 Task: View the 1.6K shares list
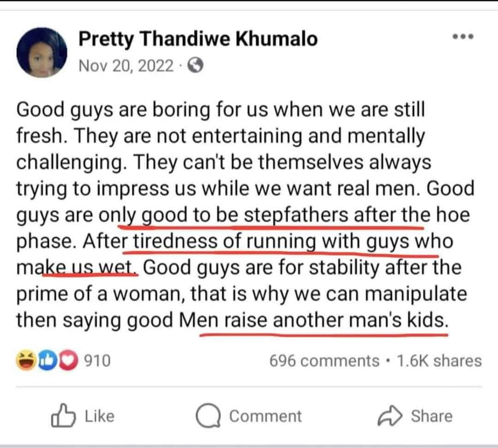pos(438,361)
